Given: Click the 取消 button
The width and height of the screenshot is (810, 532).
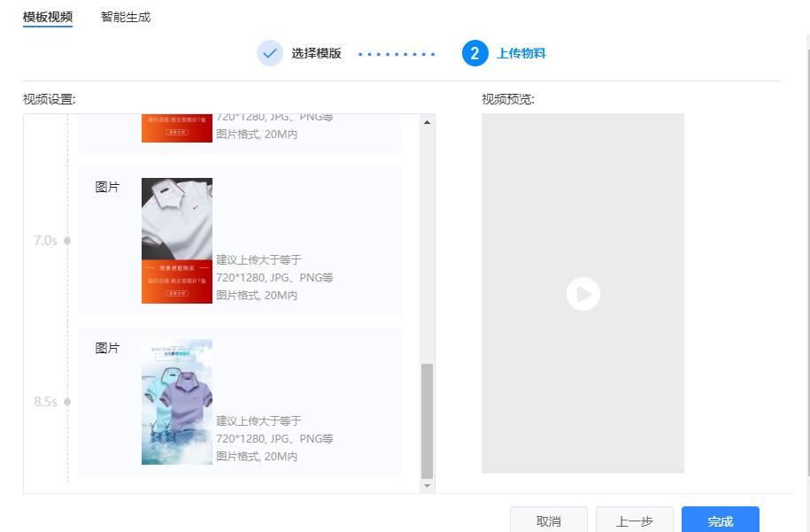Looking at the screenshot, I should point(548,521).
